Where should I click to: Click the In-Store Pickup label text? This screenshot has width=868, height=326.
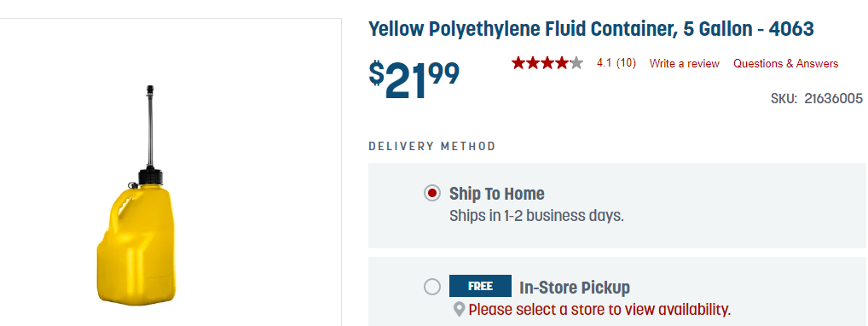(x=575, y=288)
